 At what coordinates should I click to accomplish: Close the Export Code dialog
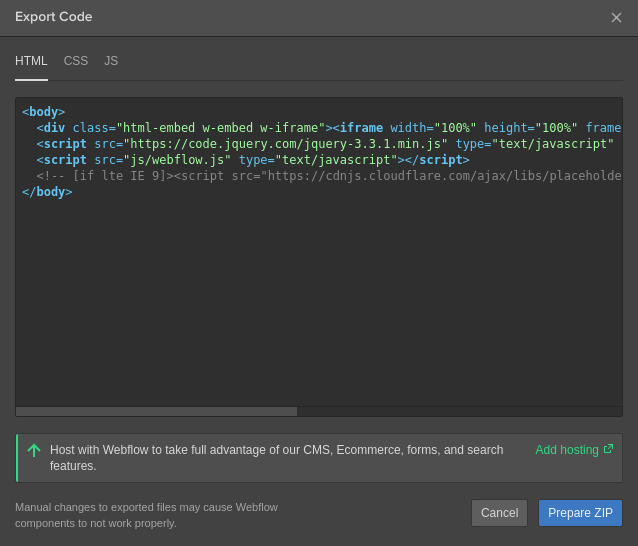(616, 18)
